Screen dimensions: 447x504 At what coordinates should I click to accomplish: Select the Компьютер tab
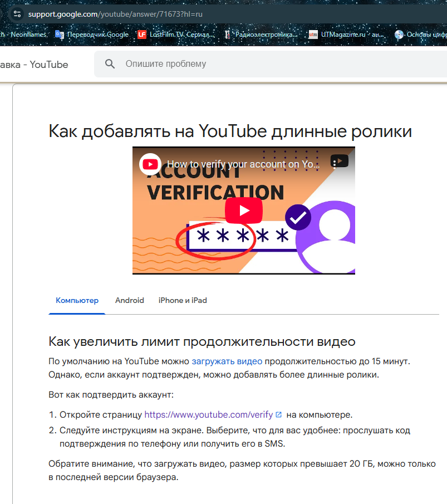[77, 301]
